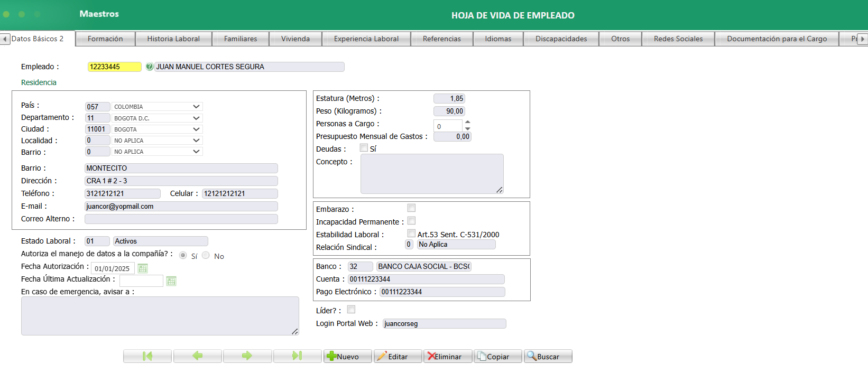Switch to the Datos Básicos 2 tab
The width and height of the screenshot is (868, 373).
coord(38,39)
